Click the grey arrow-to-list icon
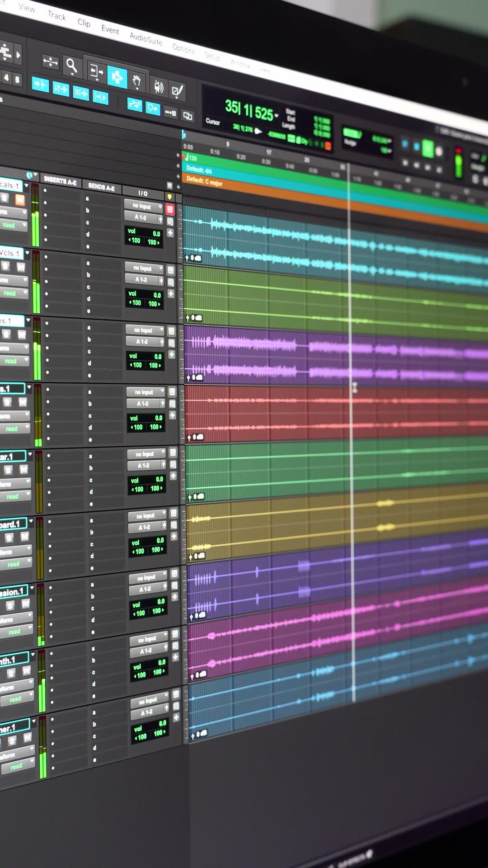Screen dimensions: 488x868 coord(170,113)
